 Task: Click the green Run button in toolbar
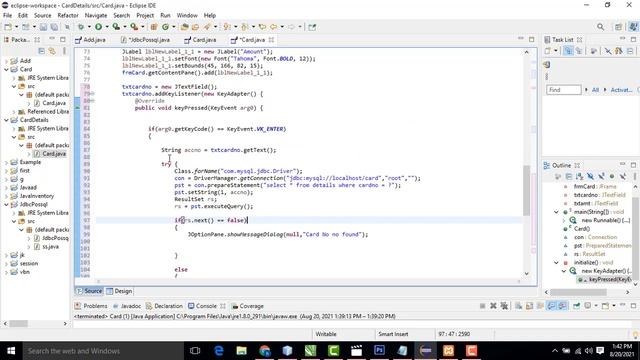pyautogui.click(x=98, y=27)
